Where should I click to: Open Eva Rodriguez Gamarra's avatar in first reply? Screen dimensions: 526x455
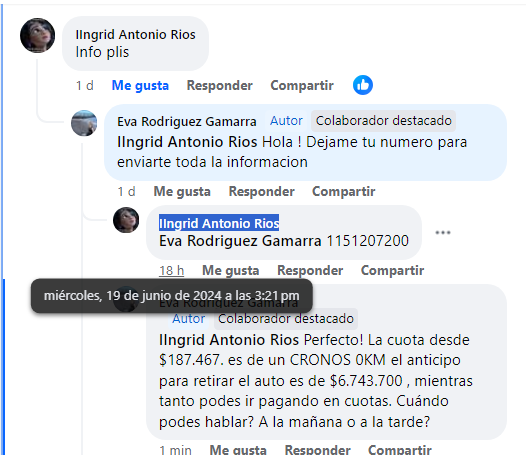pyautogui.click(x=84, y=123)
